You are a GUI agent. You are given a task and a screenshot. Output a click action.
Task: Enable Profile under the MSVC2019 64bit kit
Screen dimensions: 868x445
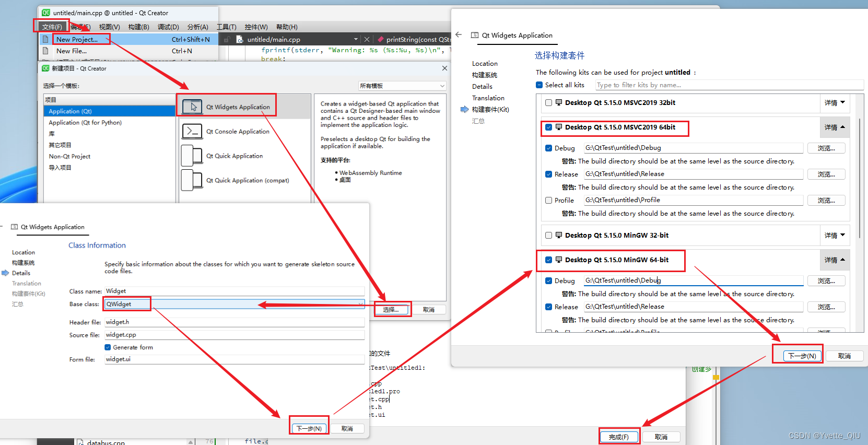pos(548,200)
